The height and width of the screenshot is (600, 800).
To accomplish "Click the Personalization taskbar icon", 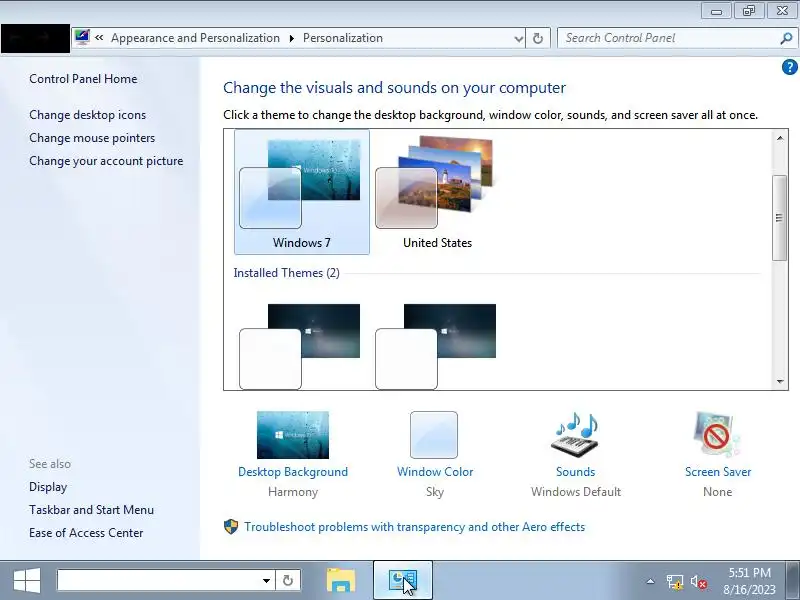I will 403,581.
